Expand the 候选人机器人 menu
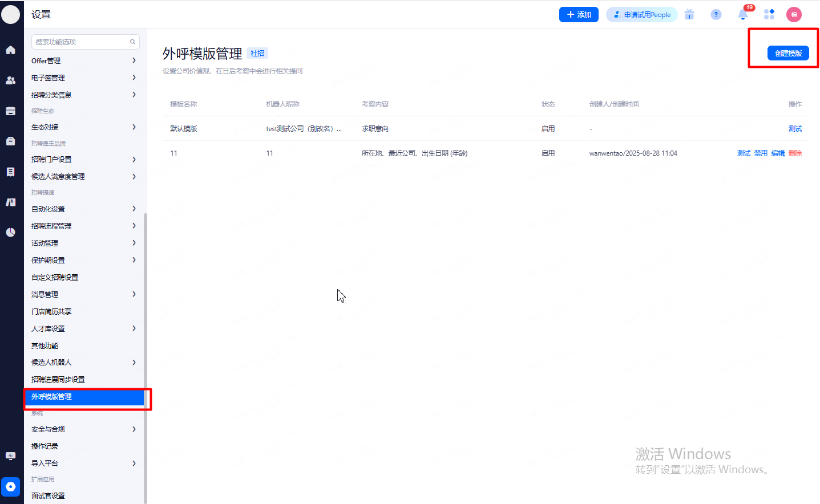The image size is (820, 504). coord(84,363)
